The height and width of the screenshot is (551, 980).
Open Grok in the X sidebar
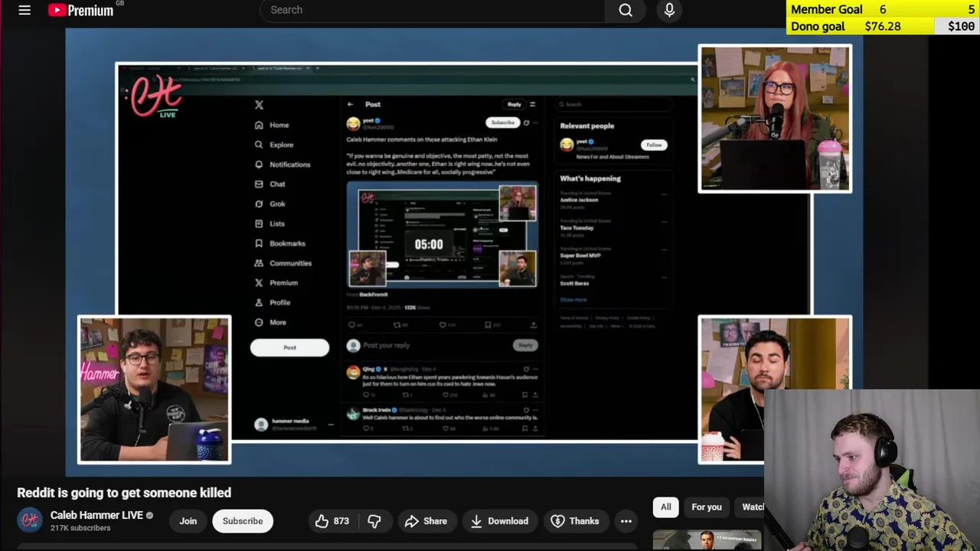270,204
